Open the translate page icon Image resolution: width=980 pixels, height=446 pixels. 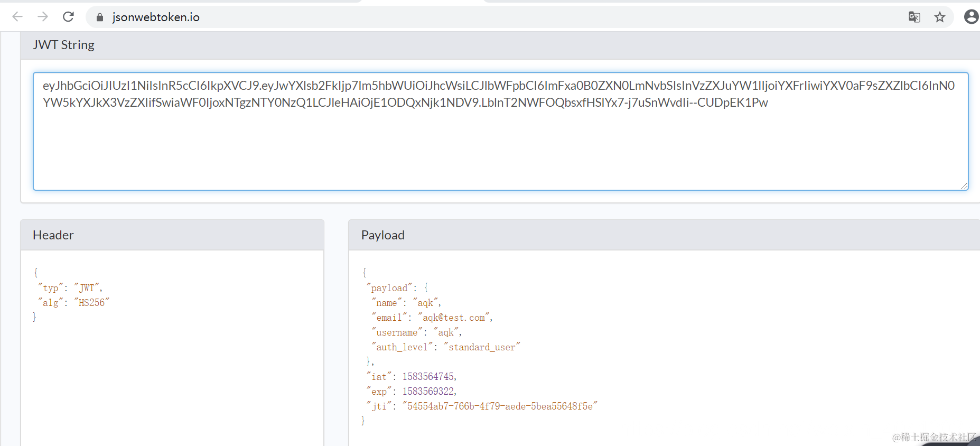[914, 17]
